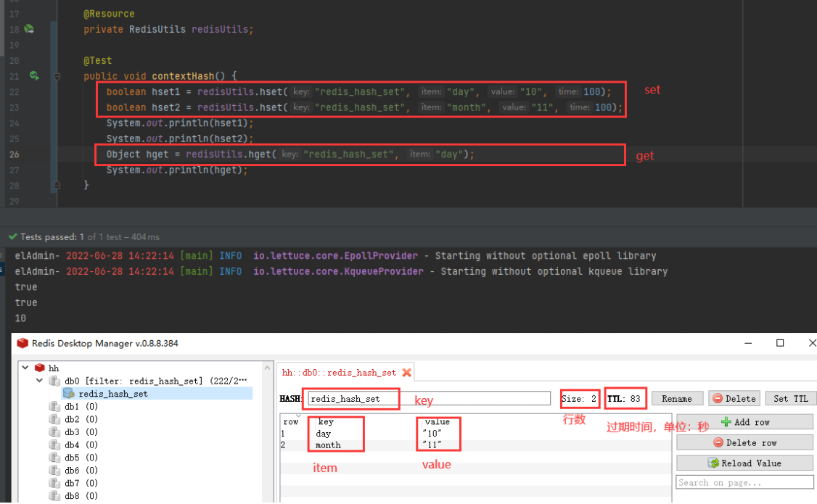Click the Redis Desktop Manager logo icon

tap(22, 343)
